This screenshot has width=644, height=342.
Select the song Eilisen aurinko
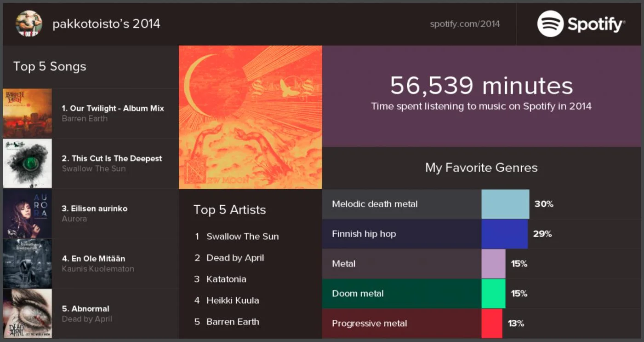[x=95, y=209]
